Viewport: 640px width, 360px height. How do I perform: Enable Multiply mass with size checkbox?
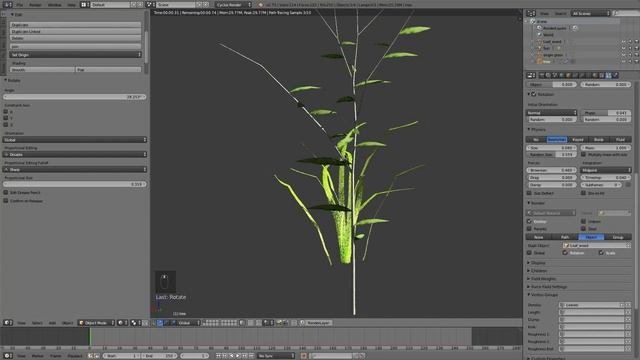(583, 155)
